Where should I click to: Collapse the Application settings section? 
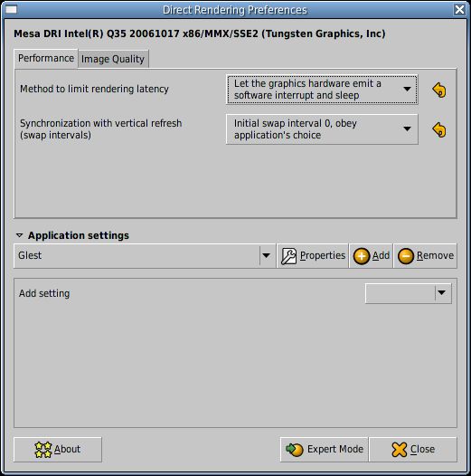19,235
